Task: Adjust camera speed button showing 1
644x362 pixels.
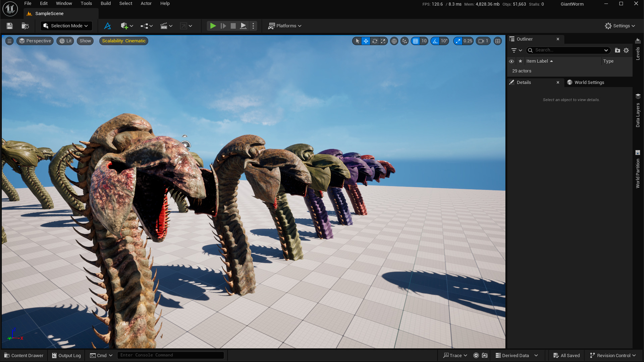Action: [x=483, y=41]
